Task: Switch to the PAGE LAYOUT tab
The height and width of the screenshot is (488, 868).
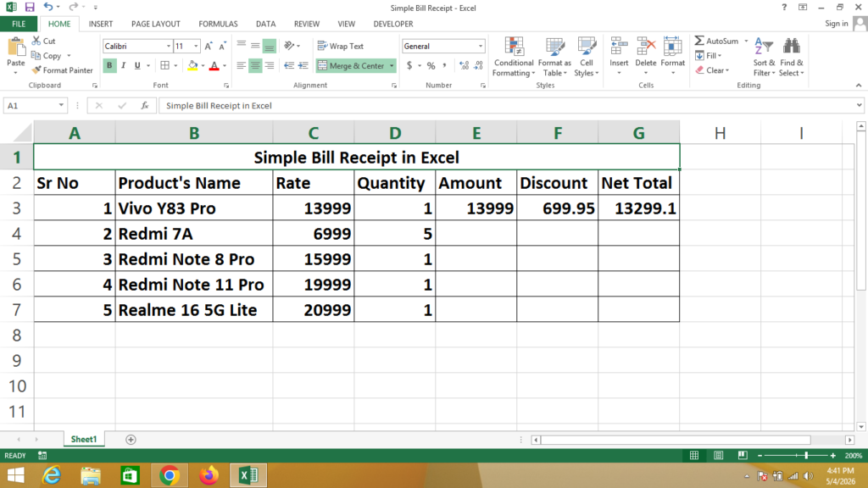Action: (156, 24)
